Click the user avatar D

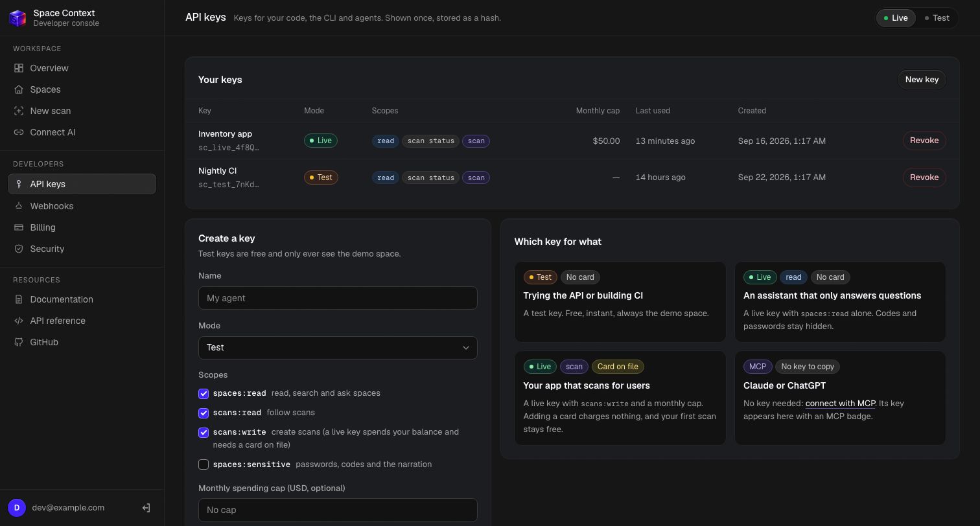click(x=17, y=508)
